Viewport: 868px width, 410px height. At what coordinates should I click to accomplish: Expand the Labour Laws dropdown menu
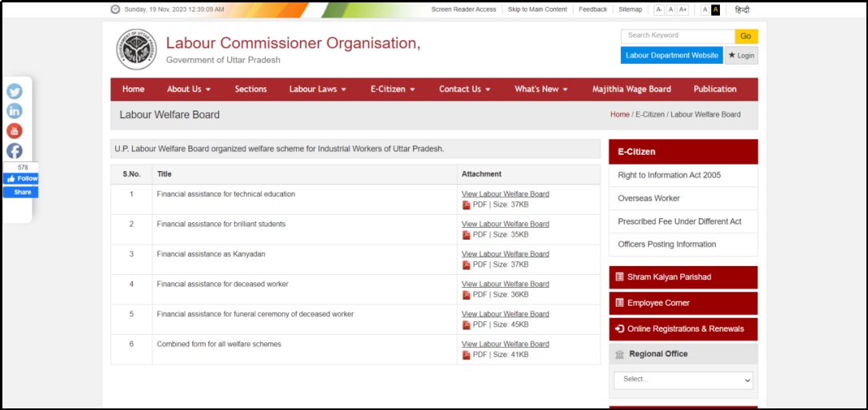[x=318, y=90]
